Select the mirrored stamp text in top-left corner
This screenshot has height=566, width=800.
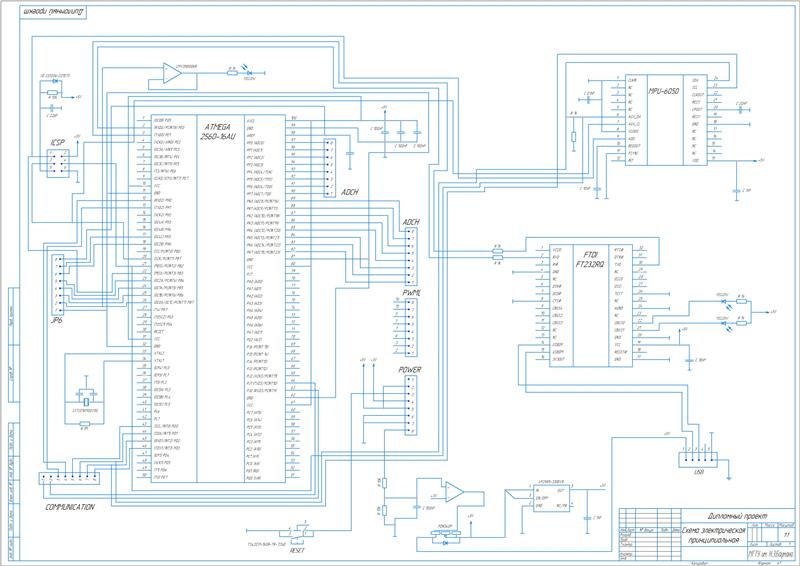click(53, 11)
